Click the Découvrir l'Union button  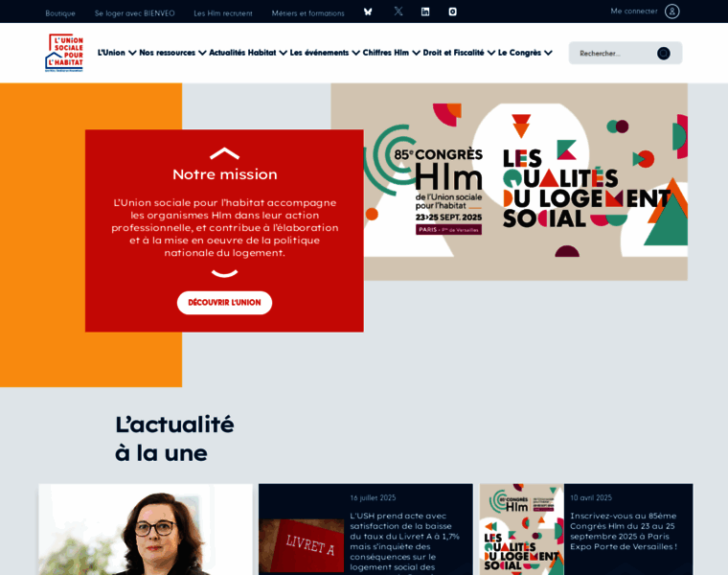pyautogui.click(x=225, y=303)
